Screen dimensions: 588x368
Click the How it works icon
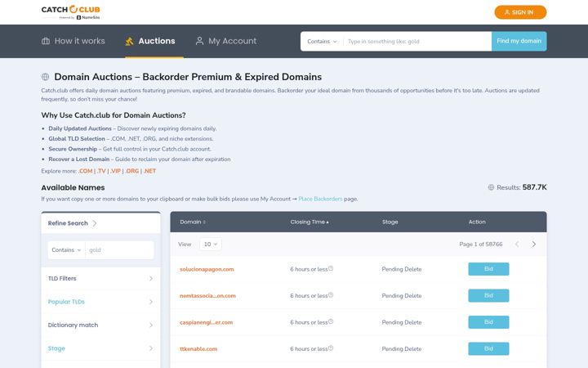46,41
